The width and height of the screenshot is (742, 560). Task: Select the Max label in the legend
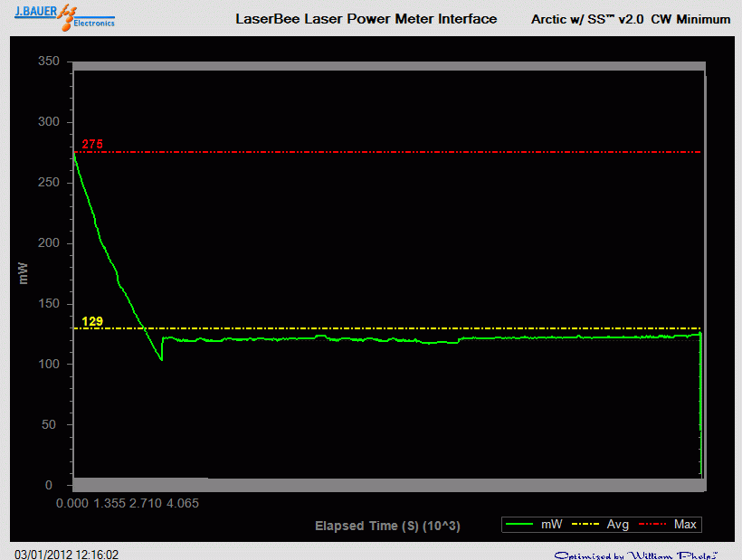685,525
